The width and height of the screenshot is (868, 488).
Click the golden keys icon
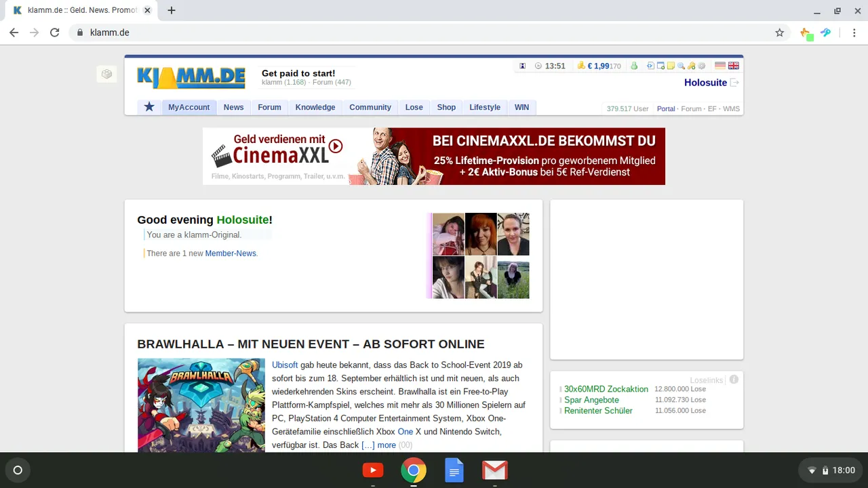[691, 66]
